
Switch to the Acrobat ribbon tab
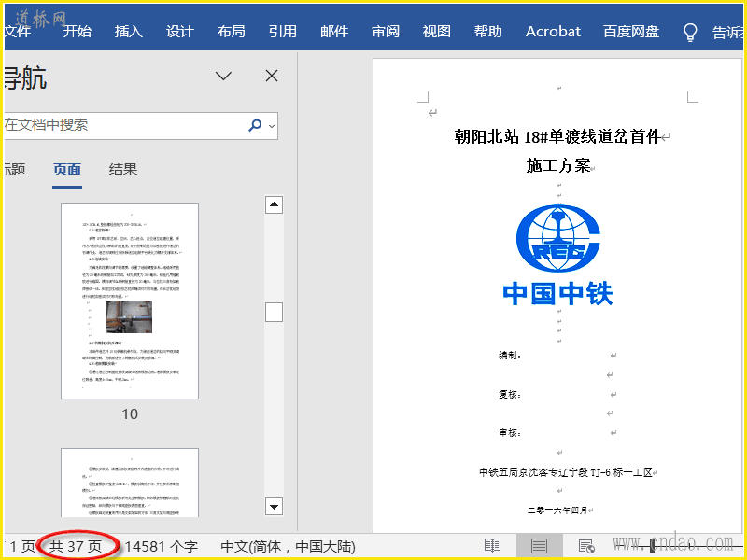point(553,32)
